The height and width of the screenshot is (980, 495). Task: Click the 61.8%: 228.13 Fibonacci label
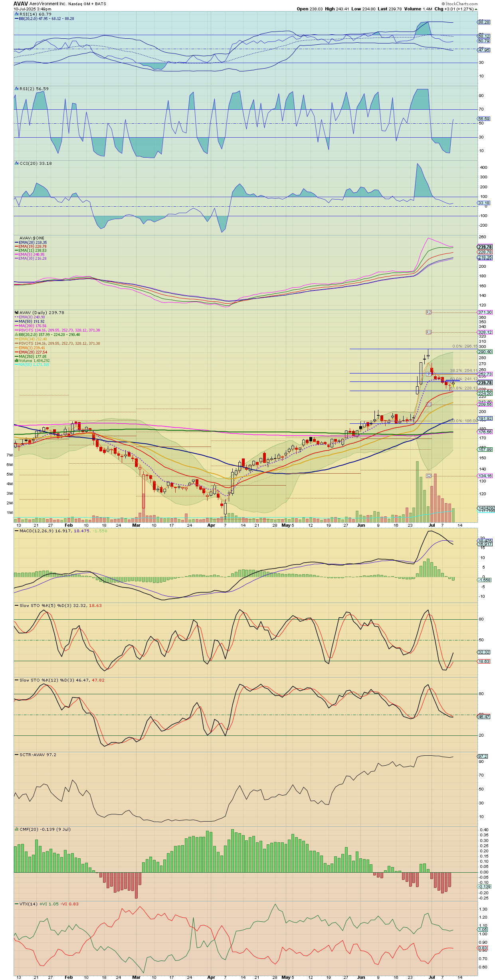pos(463,388)
